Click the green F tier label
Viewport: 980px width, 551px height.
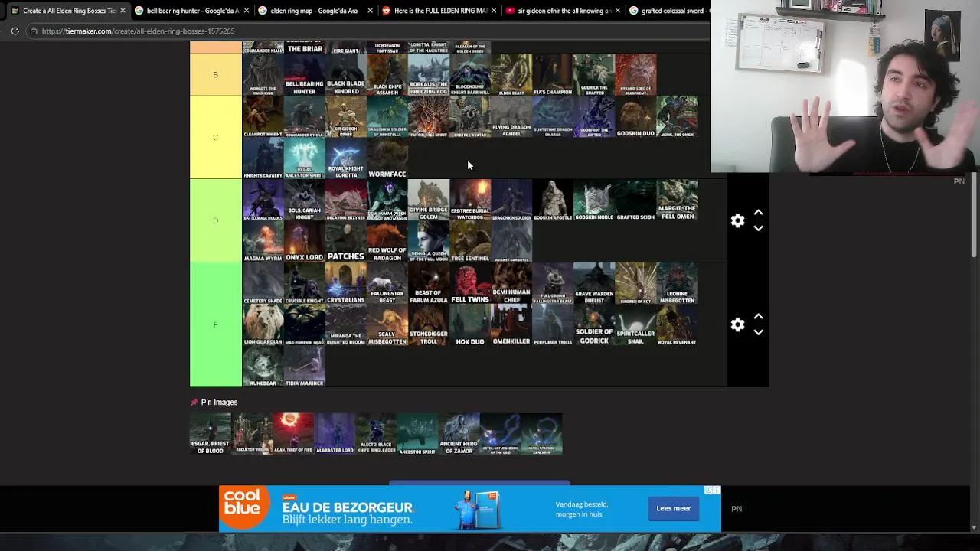pyautogui.click(x=215, y=324)
